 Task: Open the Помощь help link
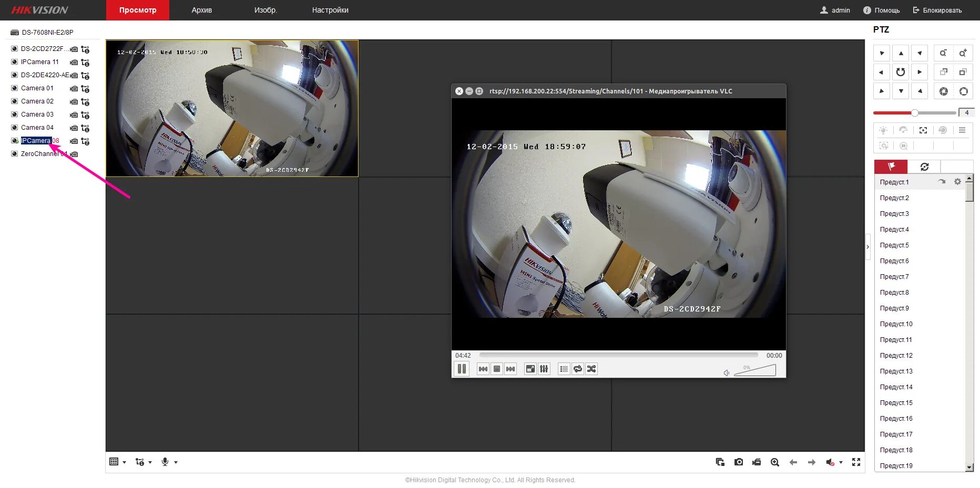coord(882,10)
